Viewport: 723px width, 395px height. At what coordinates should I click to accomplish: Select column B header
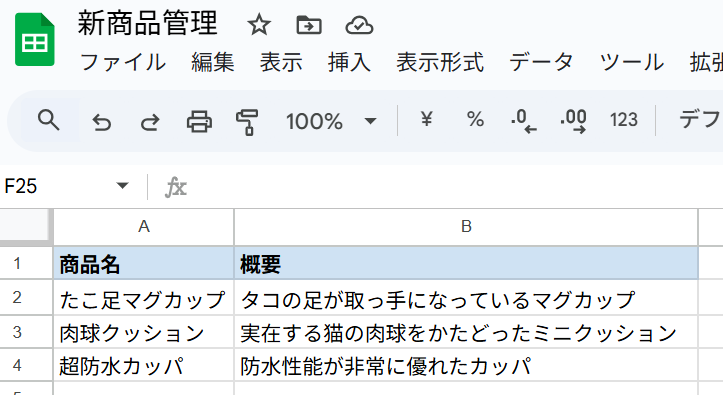click(466, 227)
